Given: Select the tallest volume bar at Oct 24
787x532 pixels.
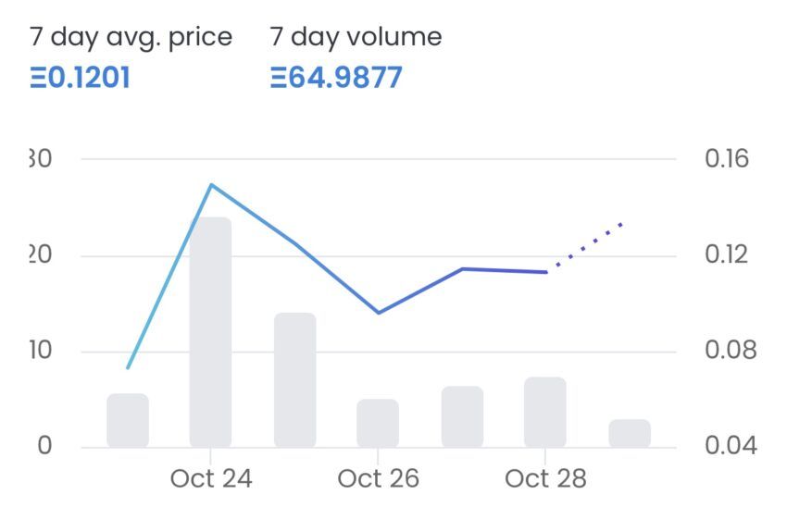Looking at the screenshot, I should tap(210, 332).
